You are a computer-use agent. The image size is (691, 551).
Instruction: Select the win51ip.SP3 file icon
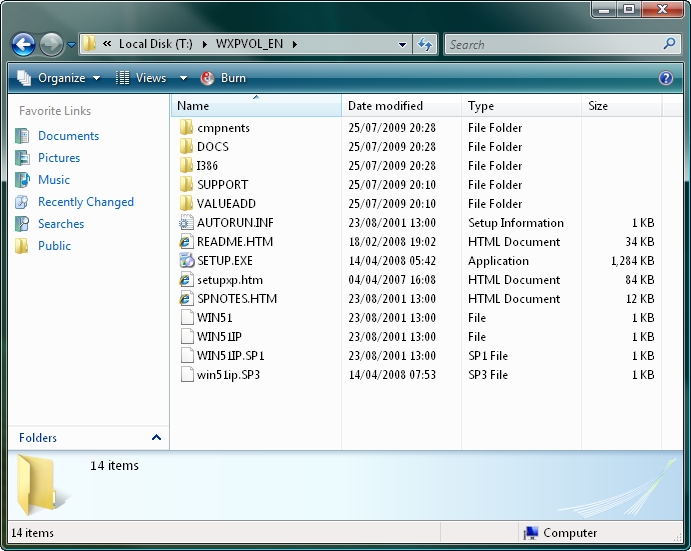pyautogui.click(x=187, y=375)
